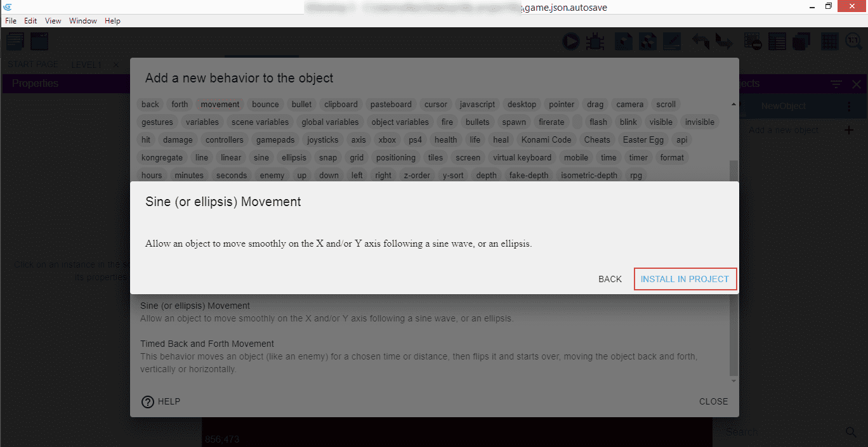Viewport: 868px width, 447px height.
Task: Open the NewObject three-dot options menu
Action: tap(849, 107)
